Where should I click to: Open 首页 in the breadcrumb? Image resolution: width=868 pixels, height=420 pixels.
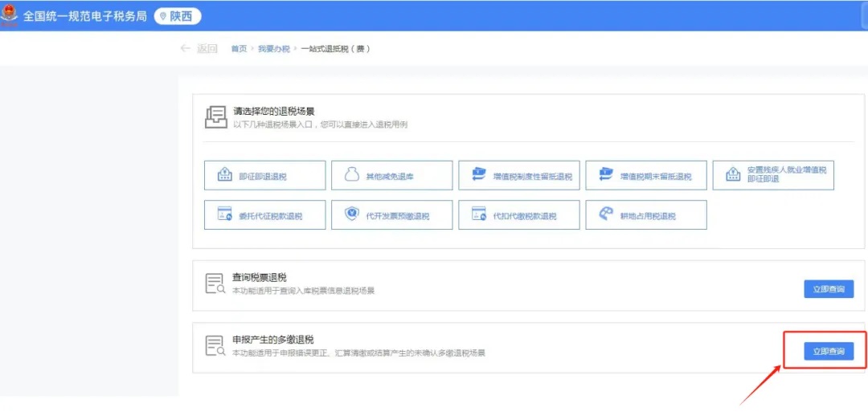[240, 49]
